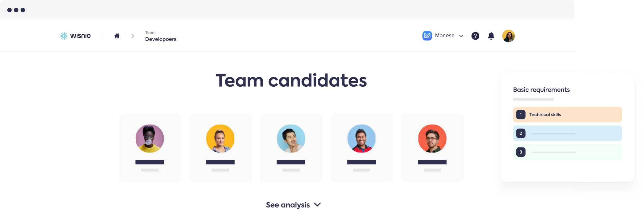644x218 pixels.
Task: Open notifications bell icon
Action: click(x=491, y=36)
